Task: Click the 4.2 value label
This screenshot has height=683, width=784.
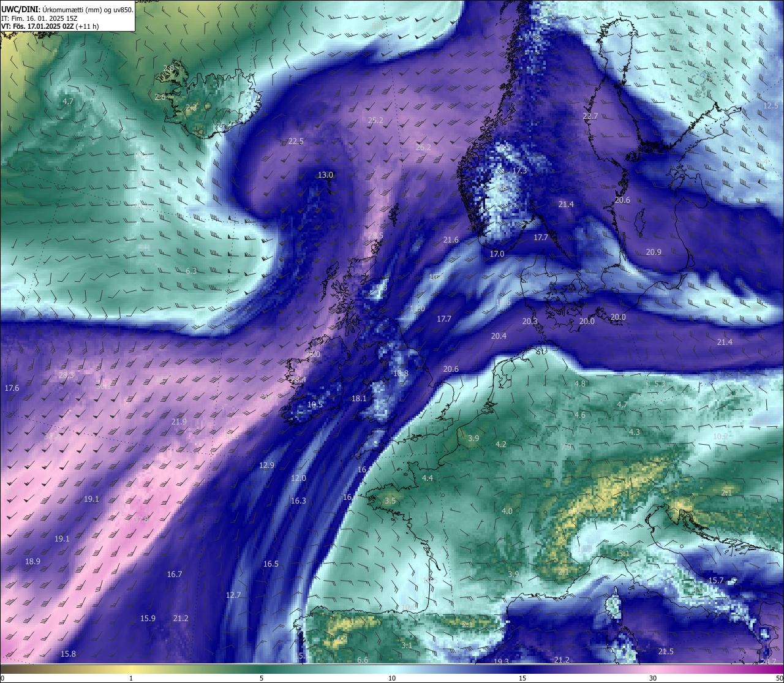Action: pos(501,445)
